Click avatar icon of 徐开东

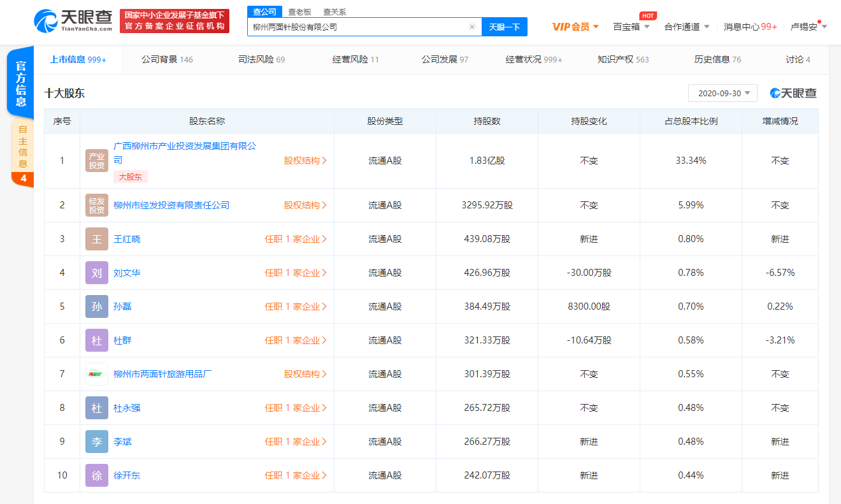(x=97, y=475)
